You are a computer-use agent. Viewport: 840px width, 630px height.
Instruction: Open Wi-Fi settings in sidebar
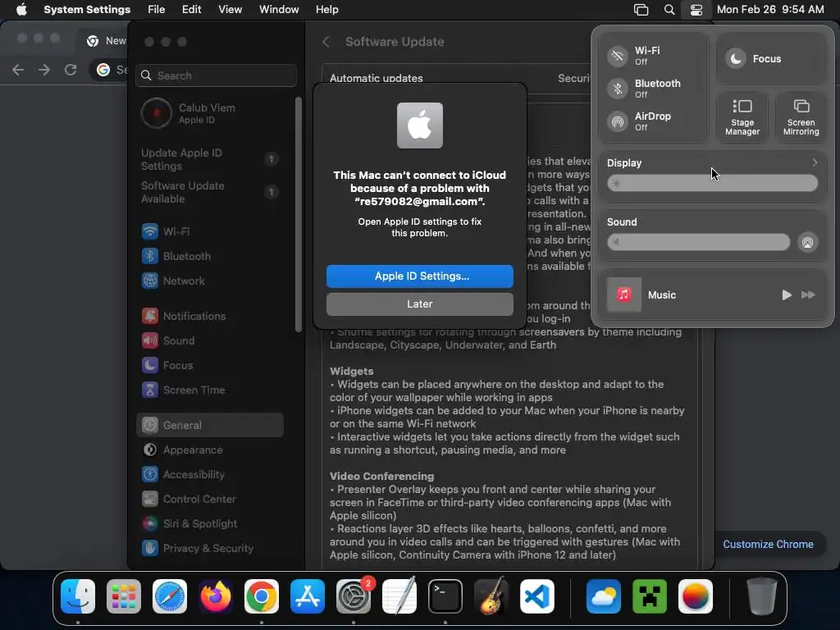coord(210,231)
